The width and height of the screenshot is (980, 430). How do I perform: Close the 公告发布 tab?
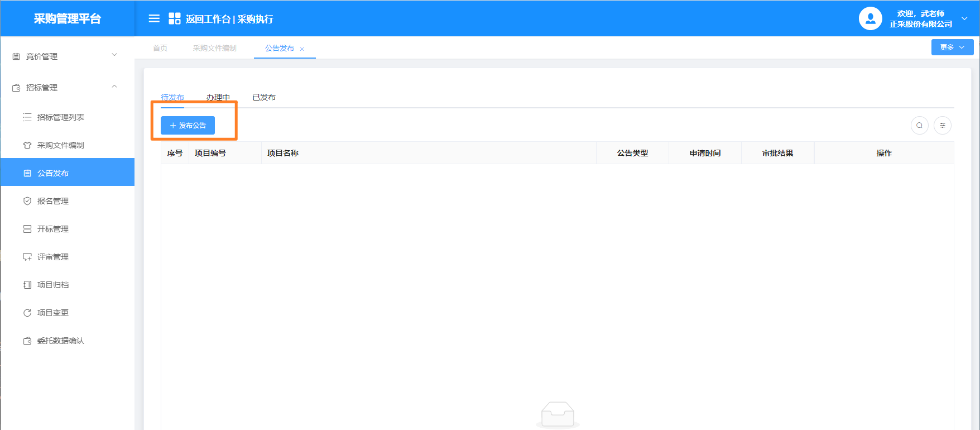coord(302,49)
